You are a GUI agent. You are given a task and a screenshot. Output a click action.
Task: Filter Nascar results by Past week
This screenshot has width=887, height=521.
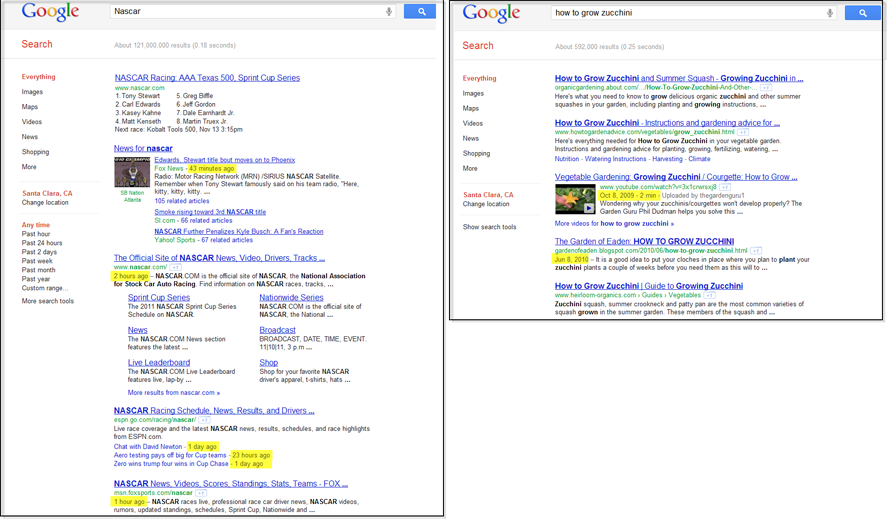(37, 261)
